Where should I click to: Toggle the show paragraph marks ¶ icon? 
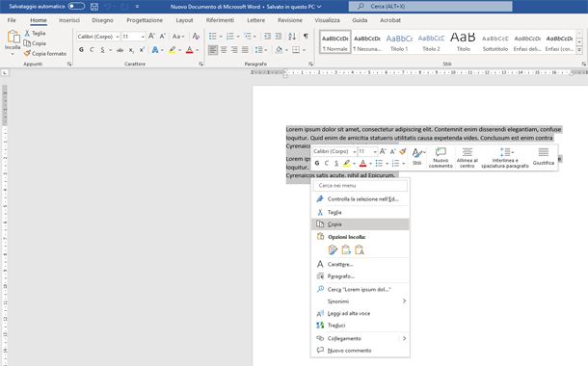tap(306, 37)
